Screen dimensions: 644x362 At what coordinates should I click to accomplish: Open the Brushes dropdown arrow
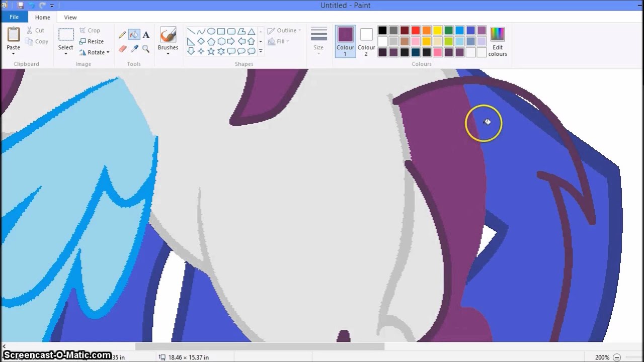pos(168,53)
